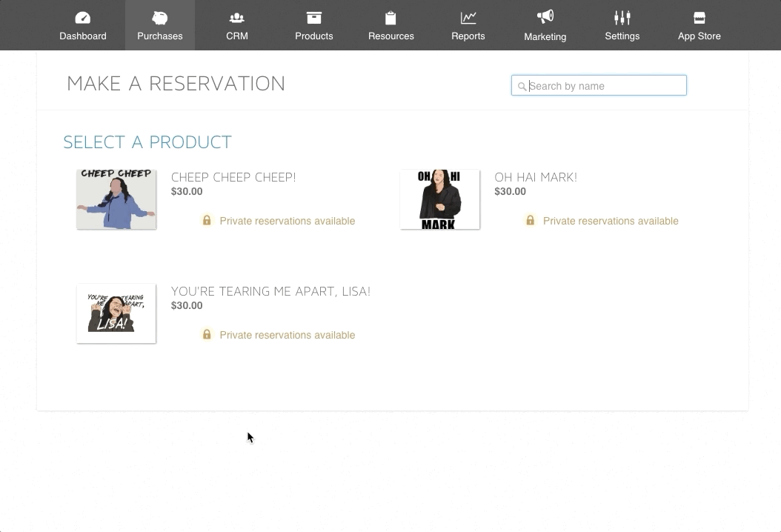The image size is (781, 532).
Task: Select You're Tearing Me Apart, Lisa! title
Action: tap(270, 291)
